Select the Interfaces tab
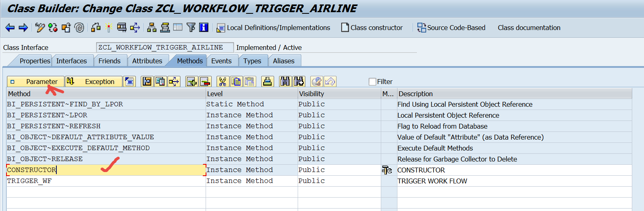 coord(71,61)
